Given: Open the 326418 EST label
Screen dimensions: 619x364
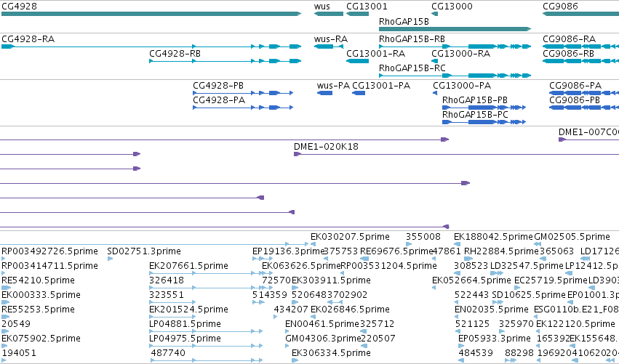Looking at the screenshot, I should (167, 280).
